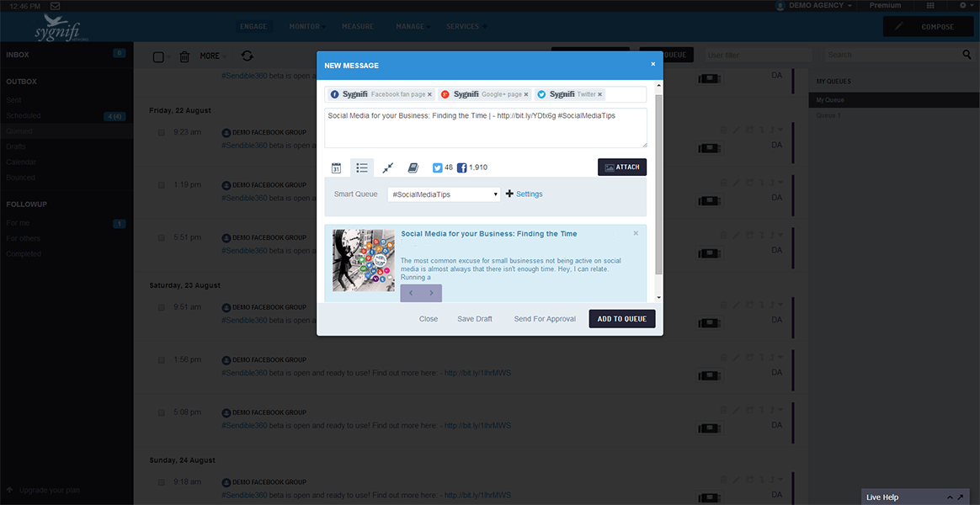Click the shorten link arrows icon
This screenshot has height=505, width=980.
pyautogui.click(x=387, y=167)
